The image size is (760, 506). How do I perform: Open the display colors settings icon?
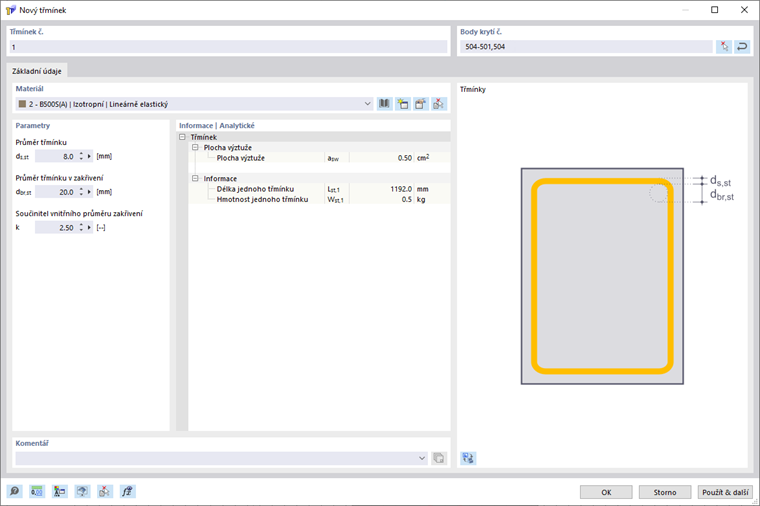(x=60, y=491)
